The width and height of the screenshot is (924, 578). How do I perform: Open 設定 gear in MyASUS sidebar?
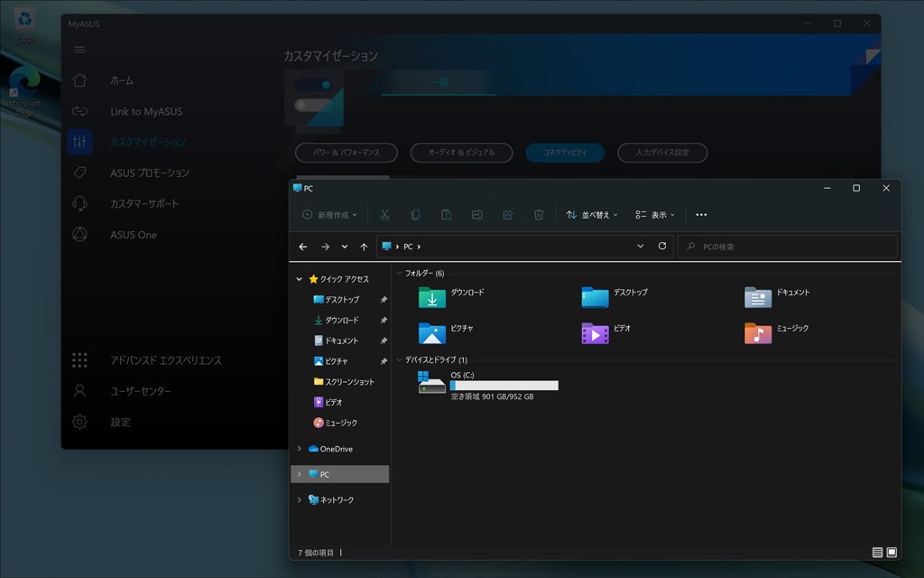120,422
